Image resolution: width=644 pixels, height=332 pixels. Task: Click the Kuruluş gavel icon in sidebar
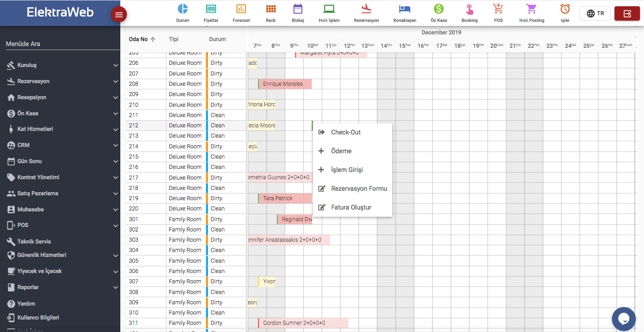[11, 65]
